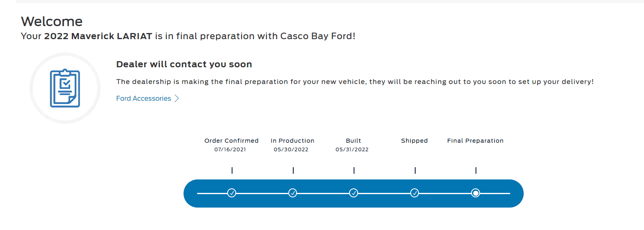
Task: Click the Order Confirmed checkmark circle
Action: click(232, 193)
